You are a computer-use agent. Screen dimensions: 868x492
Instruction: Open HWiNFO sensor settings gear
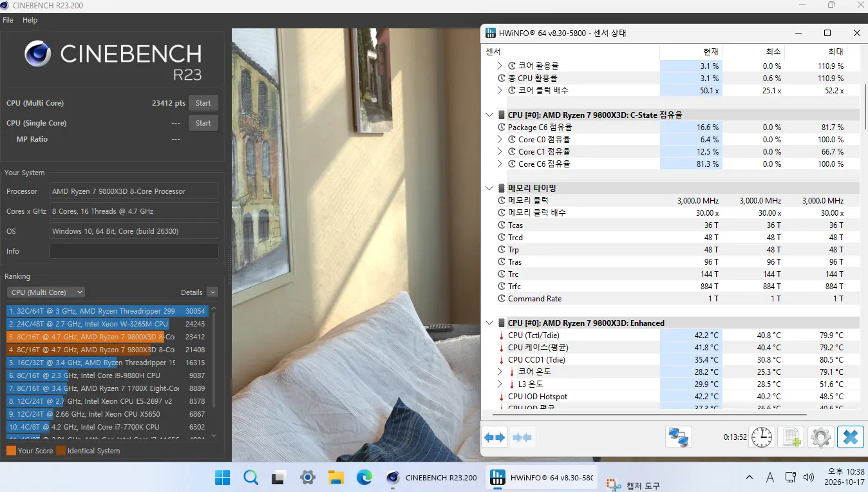point(820,437)
